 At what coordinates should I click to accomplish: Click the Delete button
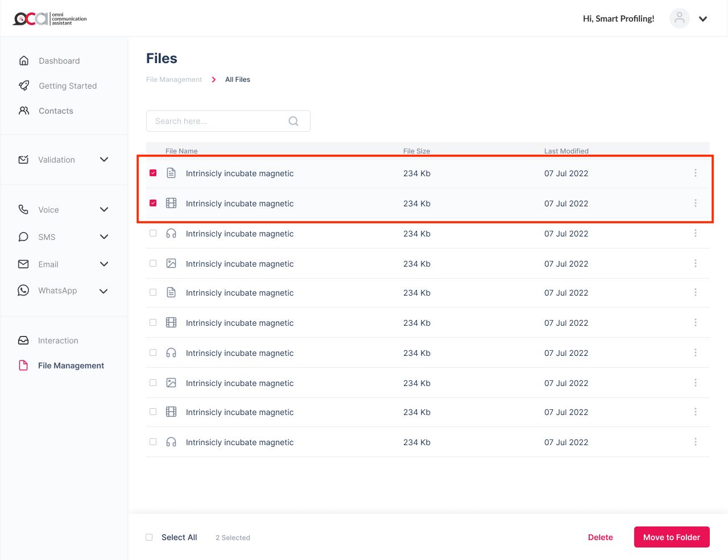[x=600, y=537]
